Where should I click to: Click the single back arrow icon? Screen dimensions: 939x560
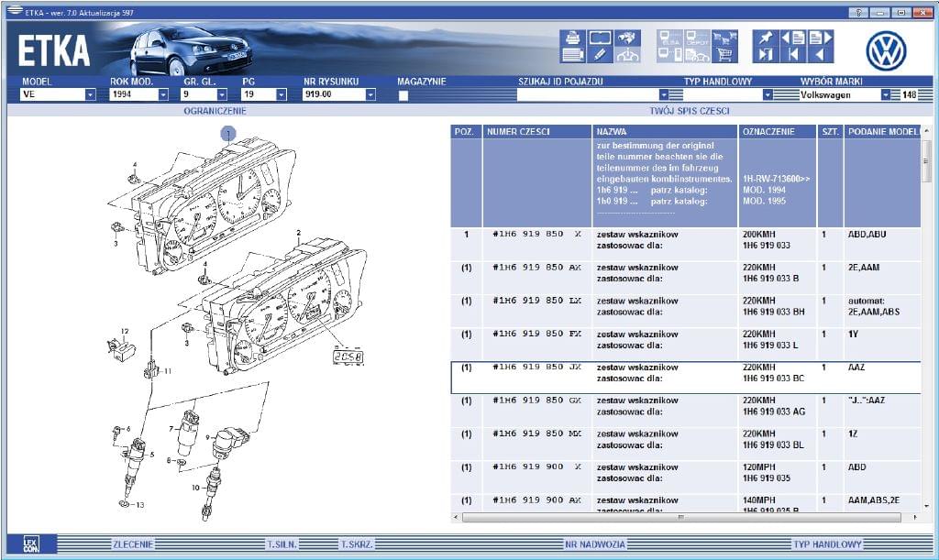821,55
